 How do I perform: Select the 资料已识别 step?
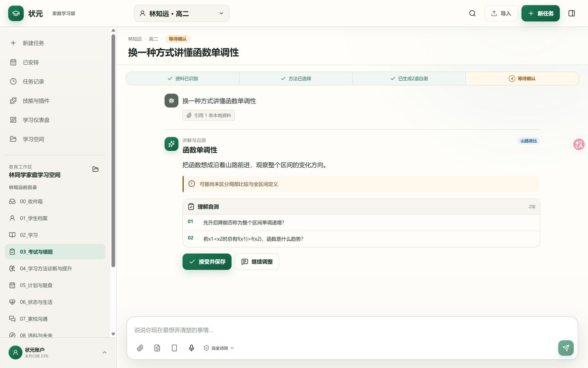pyautogui.click(x=183, y=79)
